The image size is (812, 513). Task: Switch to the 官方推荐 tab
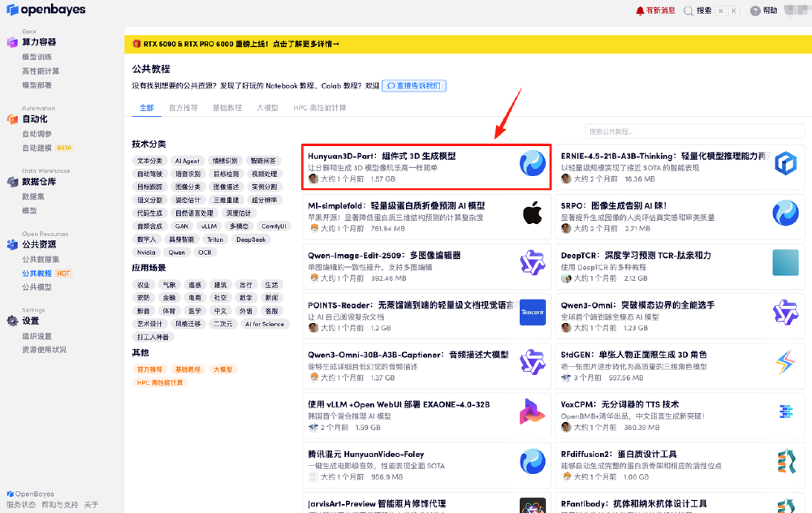click(x=183, y=107)
